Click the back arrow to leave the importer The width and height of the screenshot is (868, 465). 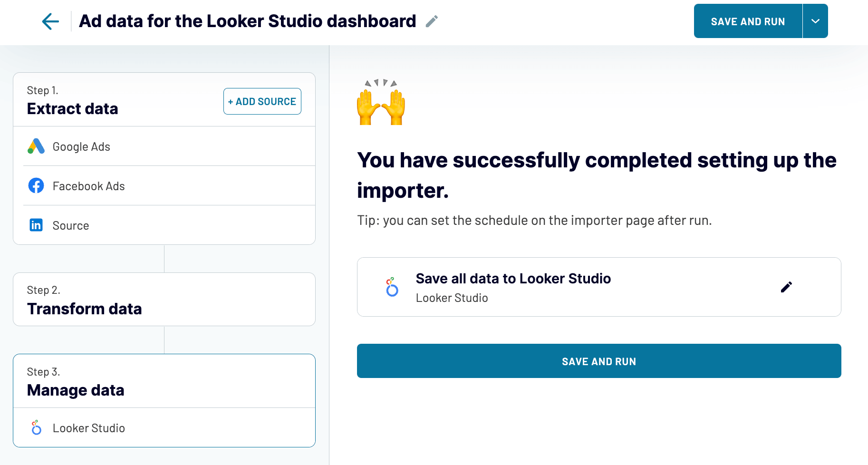49,21
